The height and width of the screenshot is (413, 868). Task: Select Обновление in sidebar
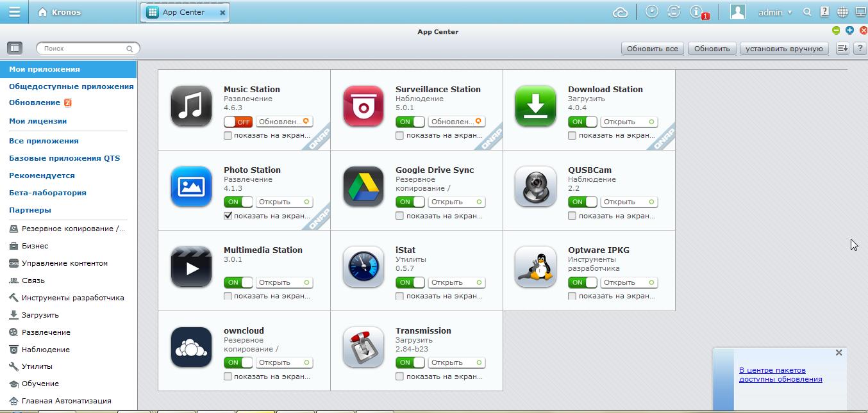pos(35,102)
